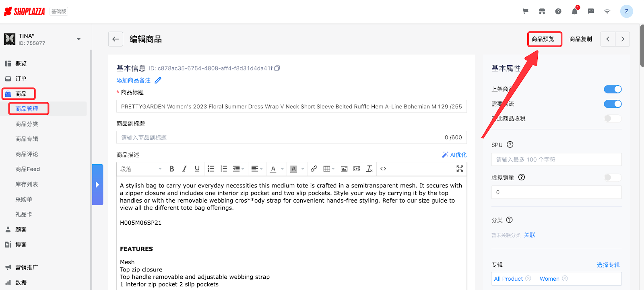Click the text background color swatch
This screenshot has height=290, width=644.
(293, 169)
